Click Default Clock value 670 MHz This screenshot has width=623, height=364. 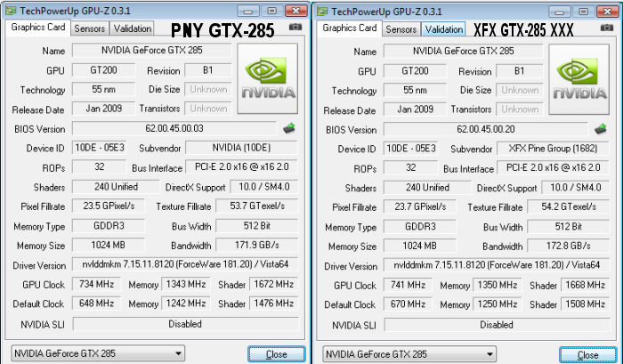pos(408,304)
